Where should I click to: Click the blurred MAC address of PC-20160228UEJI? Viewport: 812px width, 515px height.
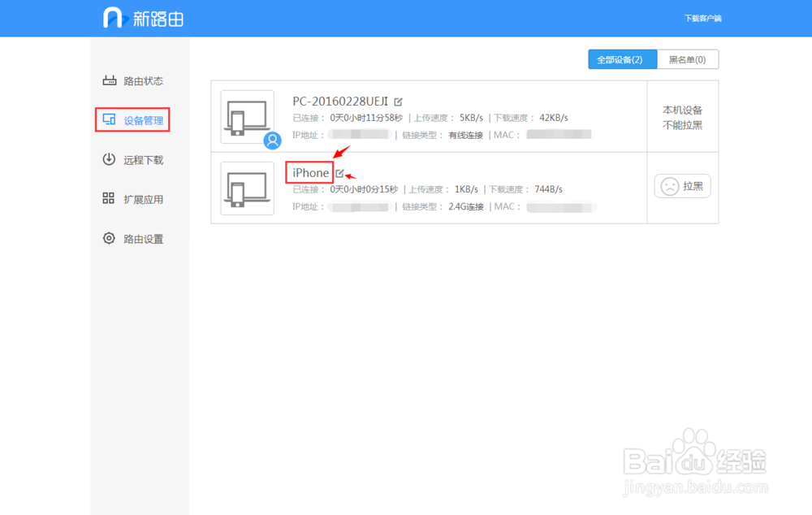pyautogui.click(x=560, y=134)
